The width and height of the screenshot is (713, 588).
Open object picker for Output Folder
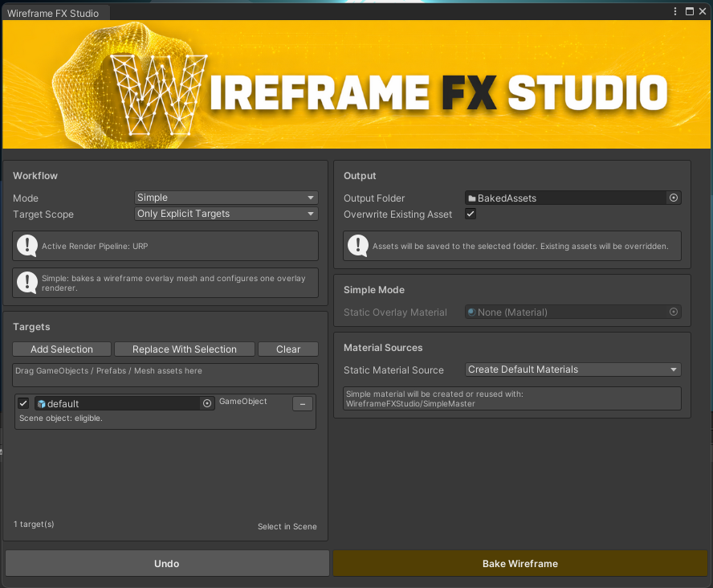coord(674,198)
